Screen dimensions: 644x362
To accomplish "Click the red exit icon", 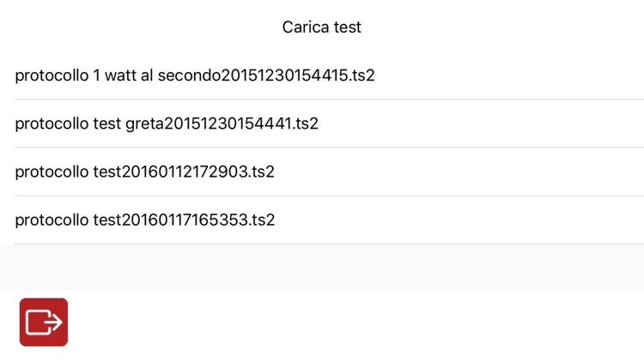I will pos(44,322).
